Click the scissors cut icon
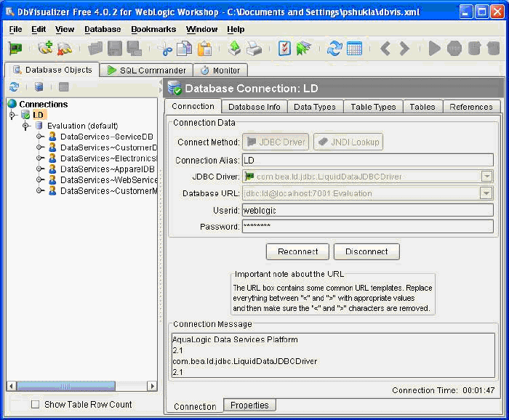Image resolution: width=509 pixels, height=420 pixels. [x=165, y=49]
